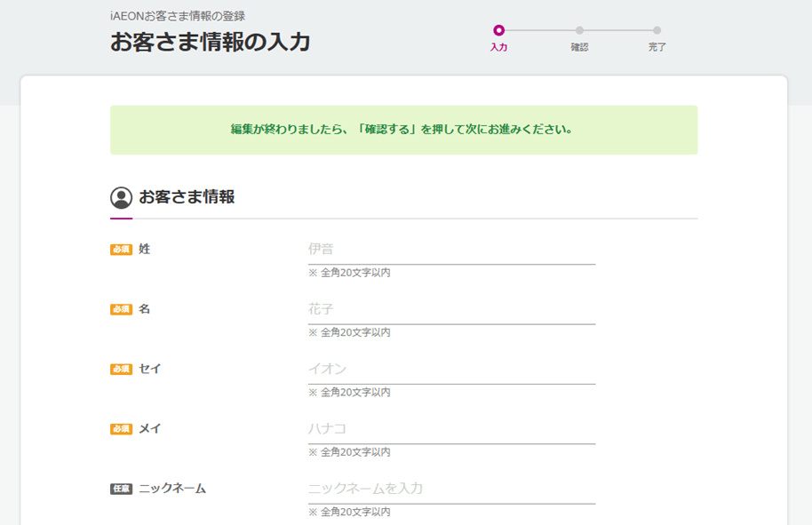Click the 名 field label
812x525 pixels.
[145, 309]
